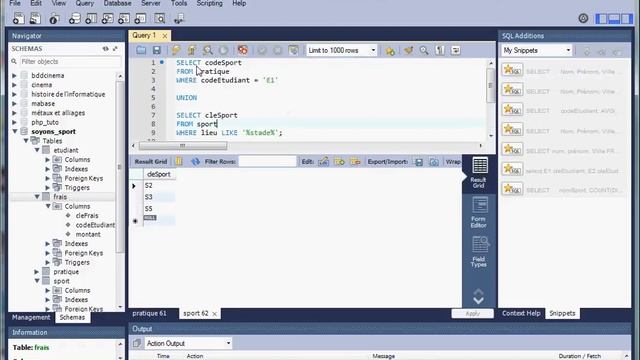Open the File menu
The width and height of the screenshot is (640, 360).
(x=15, y=3)
